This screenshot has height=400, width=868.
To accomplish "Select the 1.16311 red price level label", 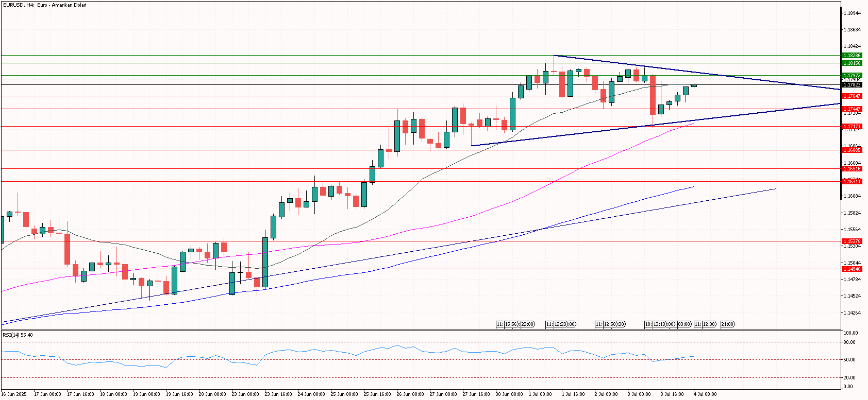I will pyautogui.click(x=852, y=181).
